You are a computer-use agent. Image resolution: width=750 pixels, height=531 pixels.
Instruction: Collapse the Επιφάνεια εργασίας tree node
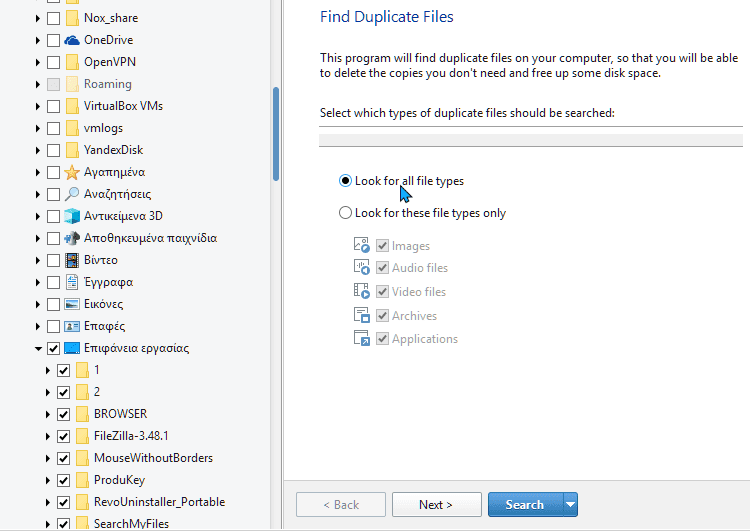pyautogui.click(x=38, y=349)
